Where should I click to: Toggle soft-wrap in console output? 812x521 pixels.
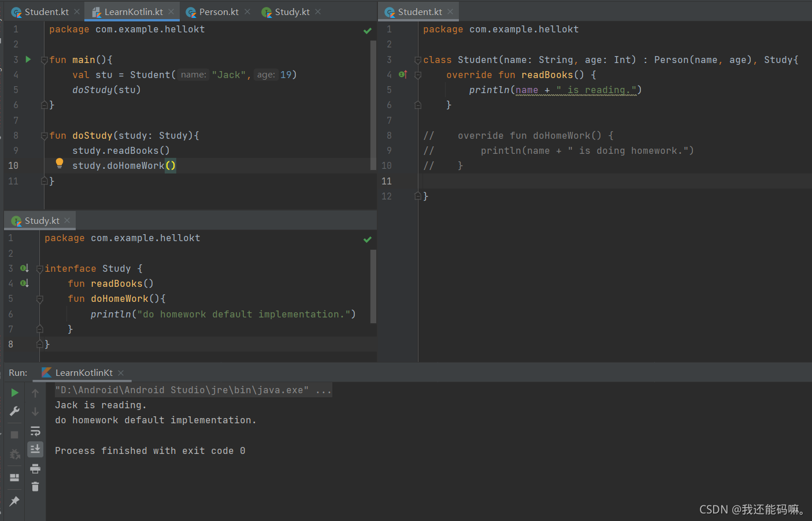35,431
